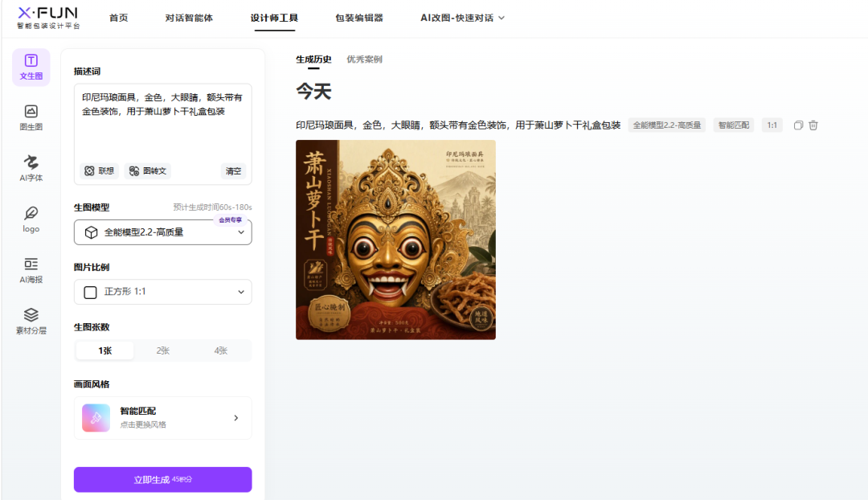
Task: Open the 图片比例 aspect ratio dropdown
Action: coord(162,292)
